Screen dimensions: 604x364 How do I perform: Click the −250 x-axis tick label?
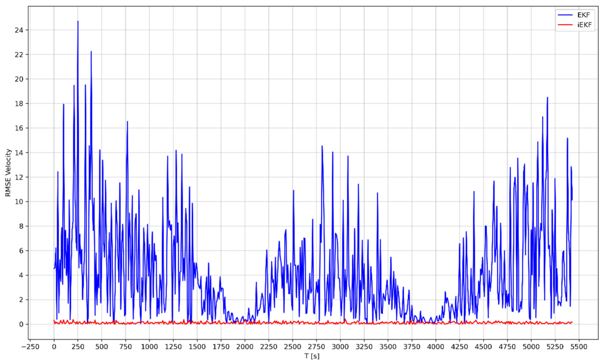pos(30,347)
